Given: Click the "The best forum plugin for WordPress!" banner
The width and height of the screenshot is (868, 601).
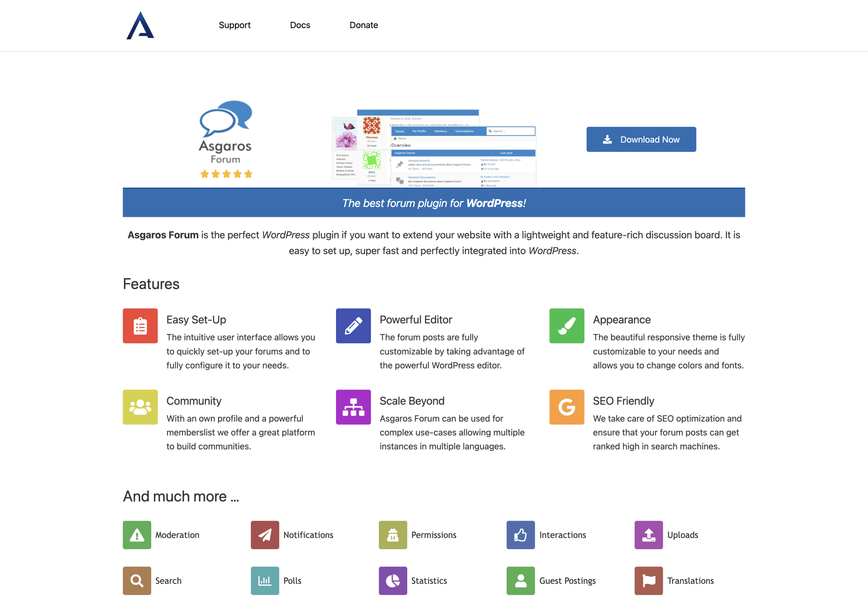Looking at the screenshot, I should 434,203.
